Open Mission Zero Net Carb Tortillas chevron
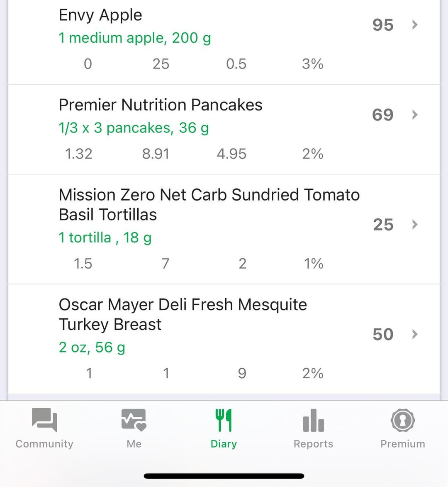 coord(415,224)
